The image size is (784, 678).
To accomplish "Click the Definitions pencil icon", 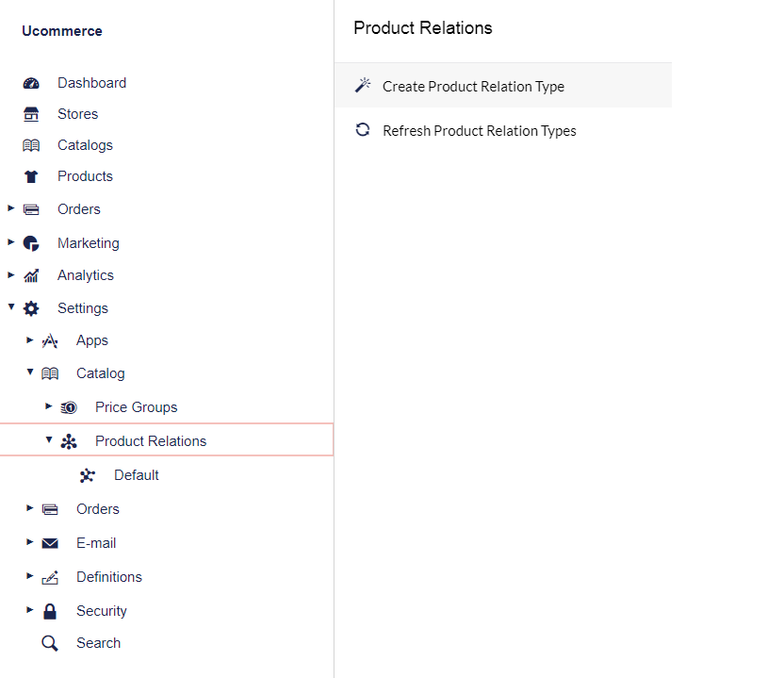I will 50,577.
